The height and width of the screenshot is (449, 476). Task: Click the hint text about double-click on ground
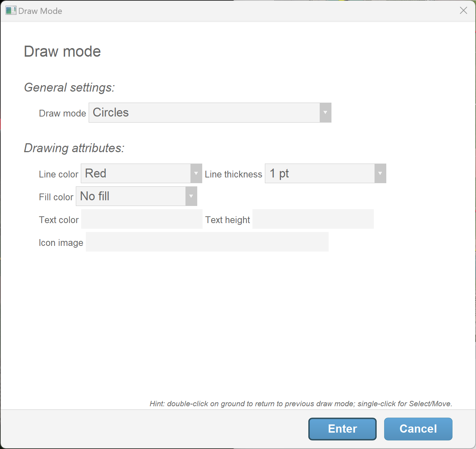click(301, 404)
